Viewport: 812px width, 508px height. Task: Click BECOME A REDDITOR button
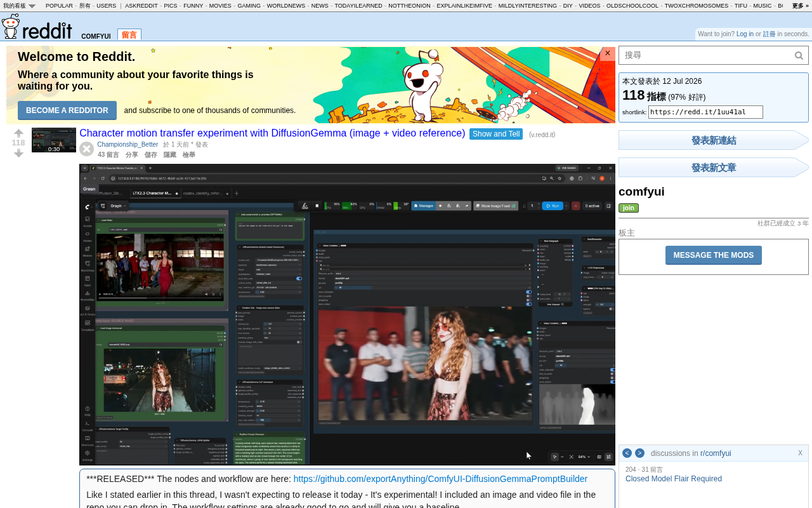[67, 110]
